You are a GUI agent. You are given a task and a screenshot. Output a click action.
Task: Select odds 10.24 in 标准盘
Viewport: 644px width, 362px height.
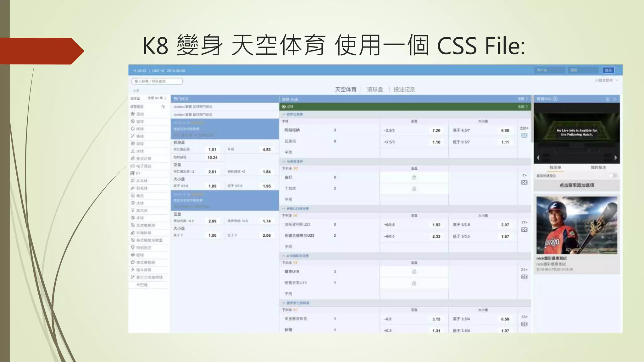212,157
